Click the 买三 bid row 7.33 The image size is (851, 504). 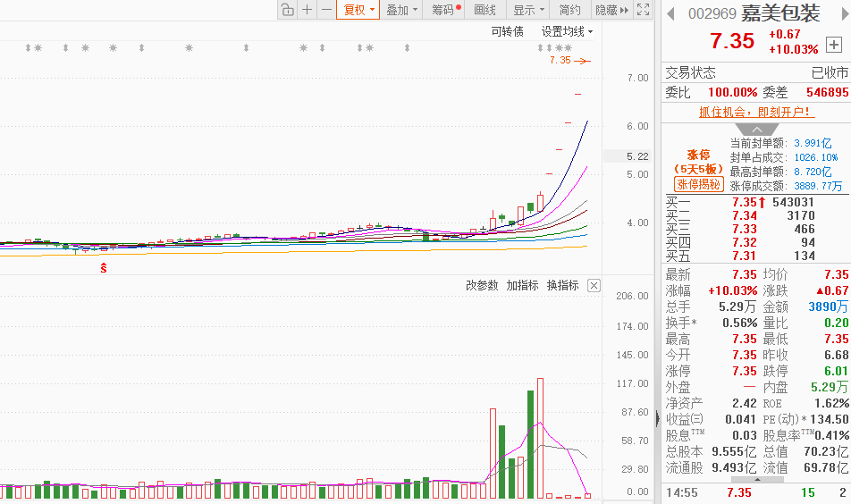756,229
